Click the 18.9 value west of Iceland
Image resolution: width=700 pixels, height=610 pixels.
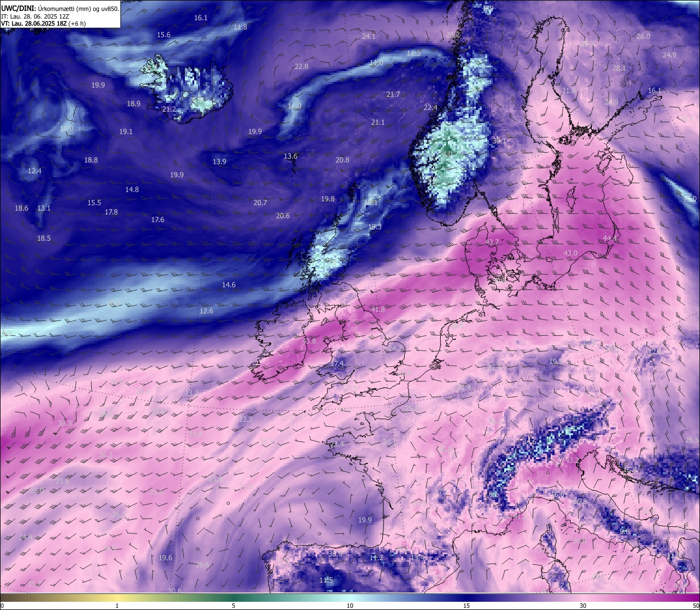[x=133, y=104]
